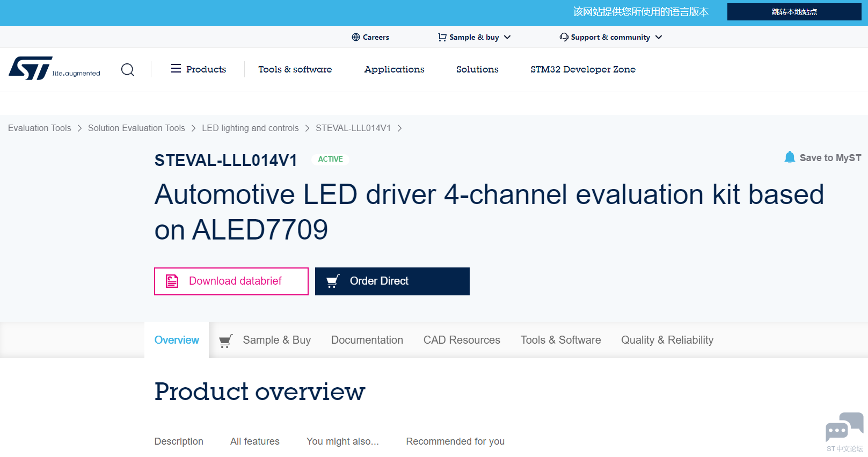This screenshot has width=868, height=457.
Task: Click the Chinese language-version notice text
Action: tap(641, 12)
